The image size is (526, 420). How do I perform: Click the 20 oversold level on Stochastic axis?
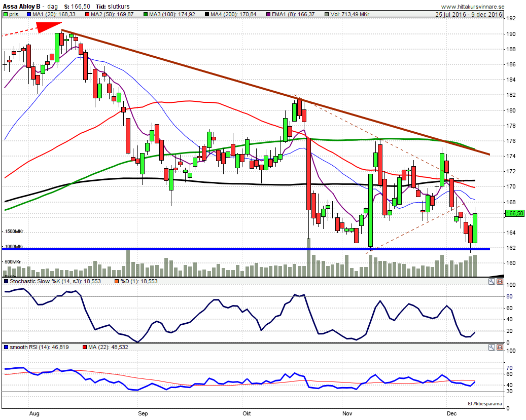click(x=509, y=331)
